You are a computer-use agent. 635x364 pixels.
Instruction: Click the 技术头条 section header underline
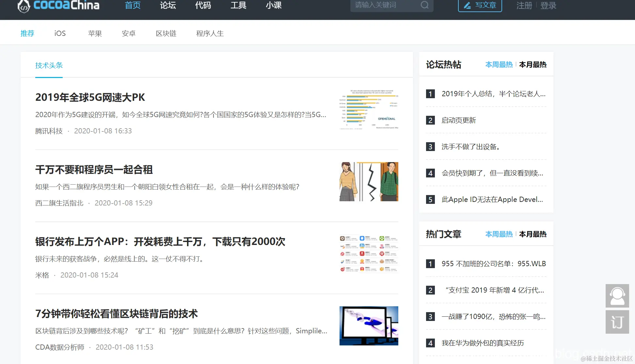pos(49,77)
